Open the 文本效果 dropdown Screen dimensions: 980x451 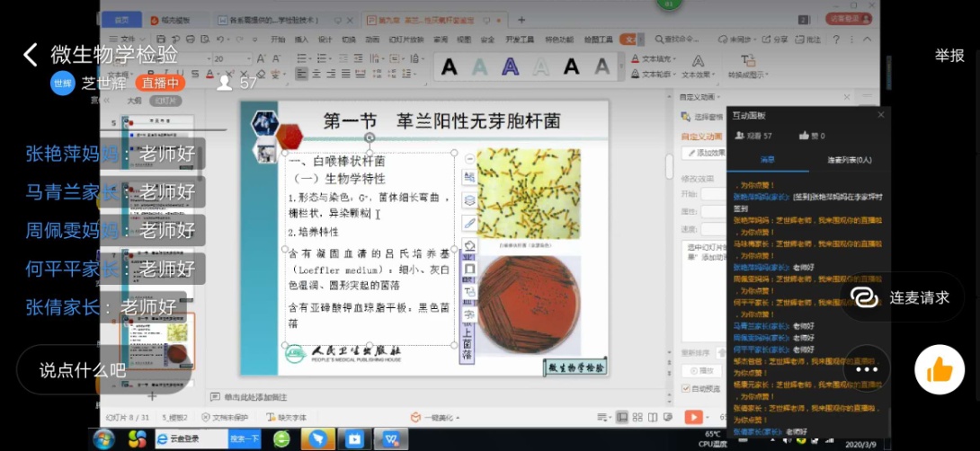click(699, 66)
